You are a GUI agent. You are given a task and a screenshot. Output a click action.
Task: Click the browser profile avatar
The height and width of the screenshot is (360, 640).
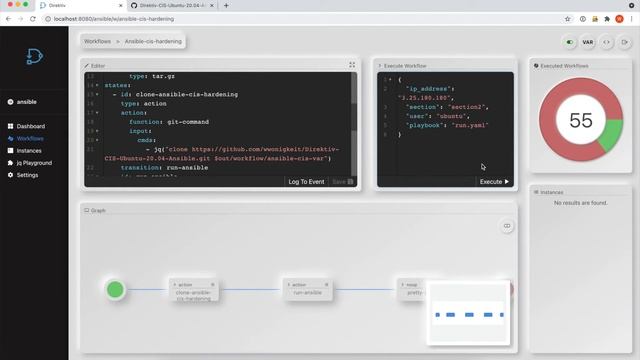click(619, 19)
